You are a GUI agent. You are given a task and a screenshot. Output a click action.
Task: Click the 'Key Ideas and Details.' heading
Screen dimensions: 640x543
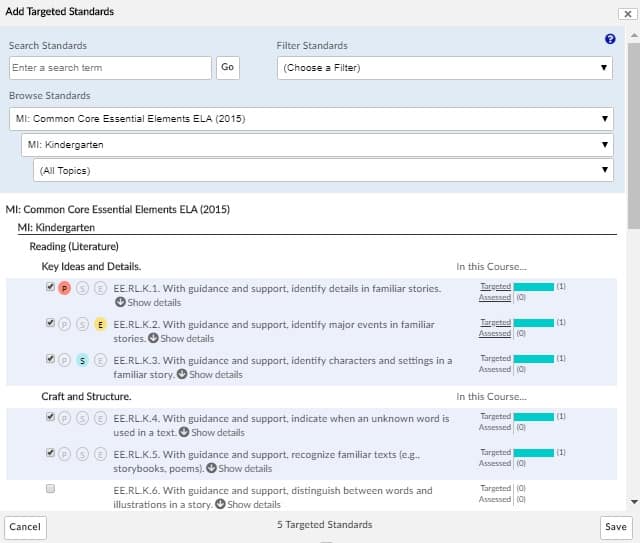[x=91, y=267]
